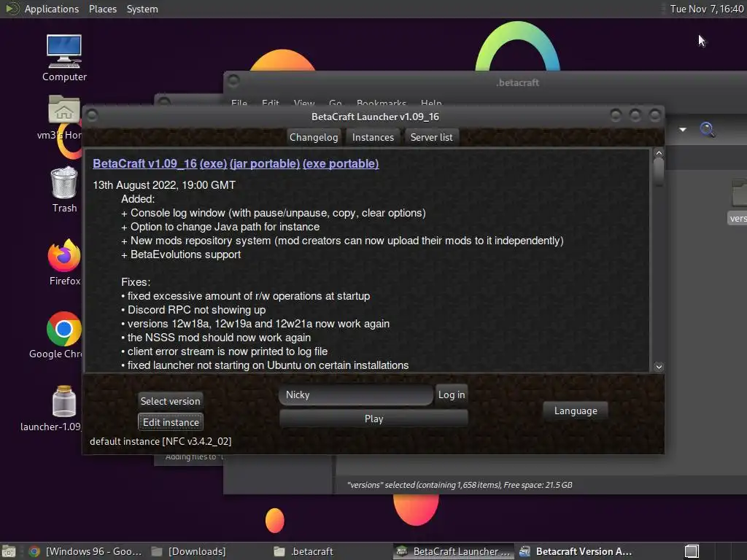Click the BetaCraft v1.09_16 link
The height and width of the screenshot is (560, 747).
pyautogui.click(x=145, y=164)
